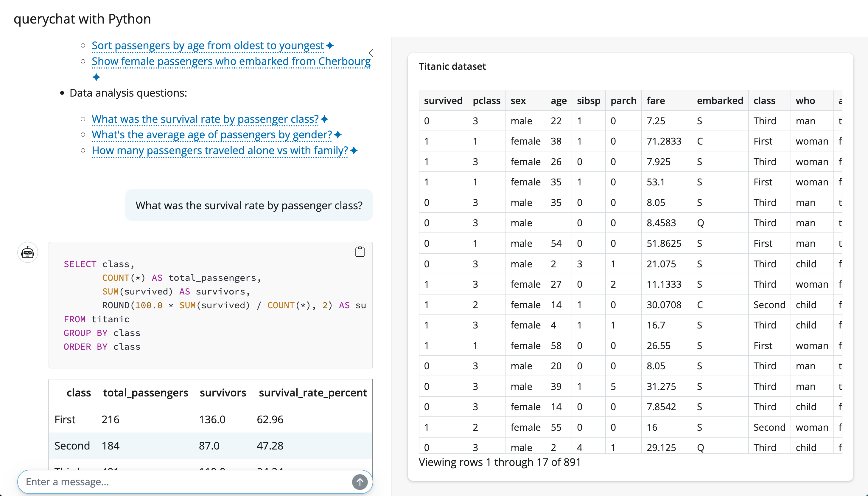
Task: Collapse the chat sidebar with chevron
Action: tap(371, 53)
